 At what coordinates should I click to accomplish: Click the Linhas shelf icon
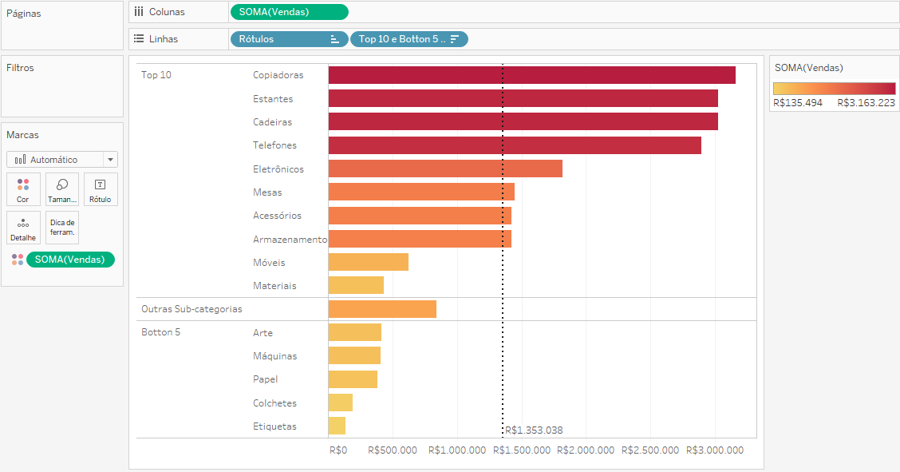138,38
